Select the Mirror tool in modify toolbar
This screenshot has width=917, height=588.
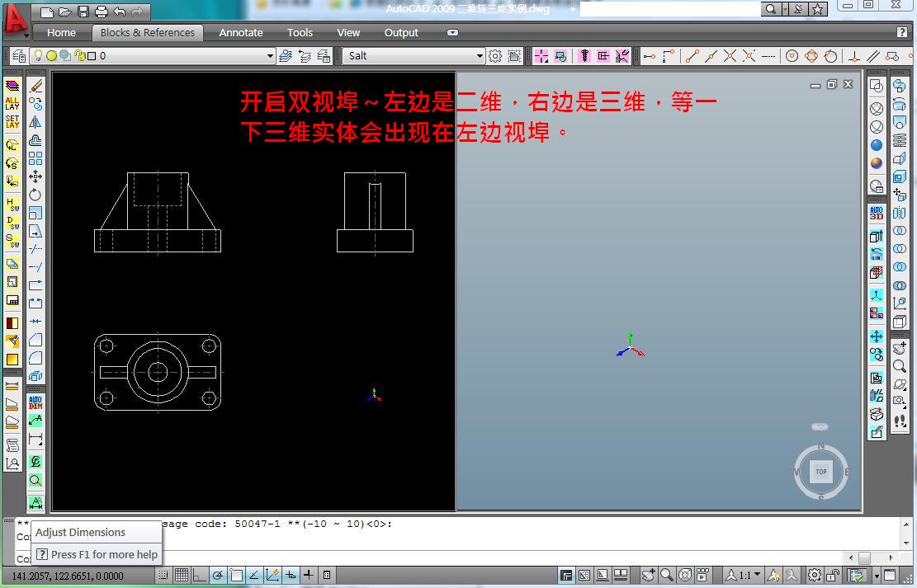35,122
